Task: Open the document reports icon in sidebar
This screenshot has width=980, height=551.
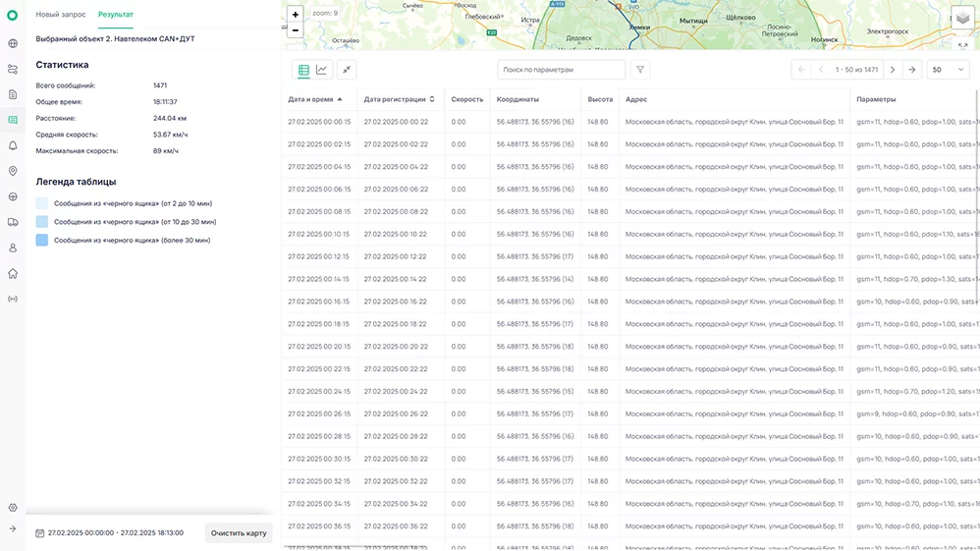Action: tap(13, 94)
